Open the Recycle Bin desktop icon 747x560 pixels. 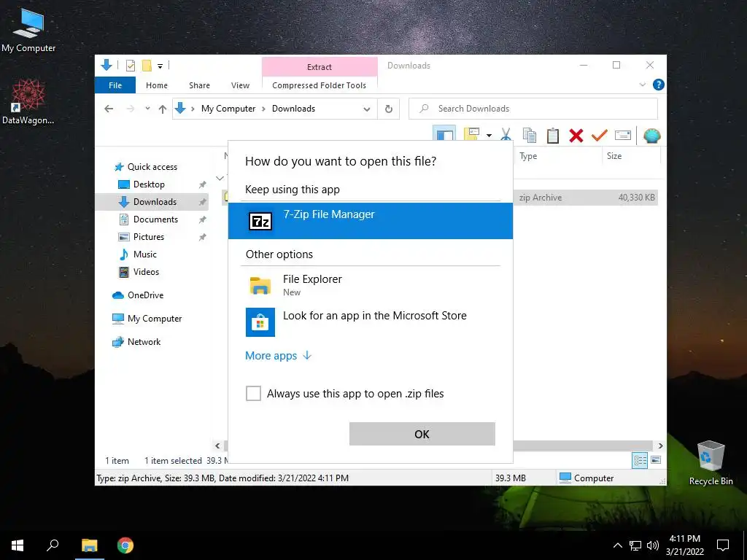(711, 463)
